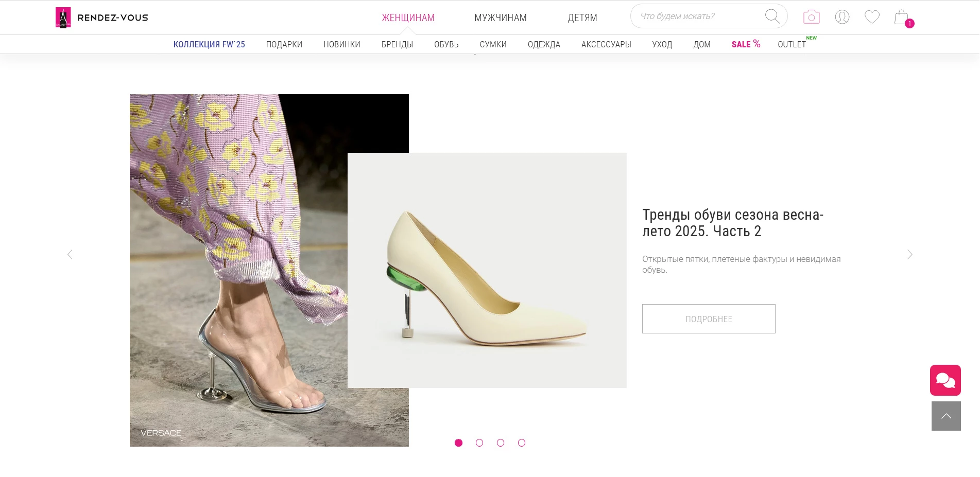
Task: Switch to the second carousel slide dot
Action: pos(479,443)
